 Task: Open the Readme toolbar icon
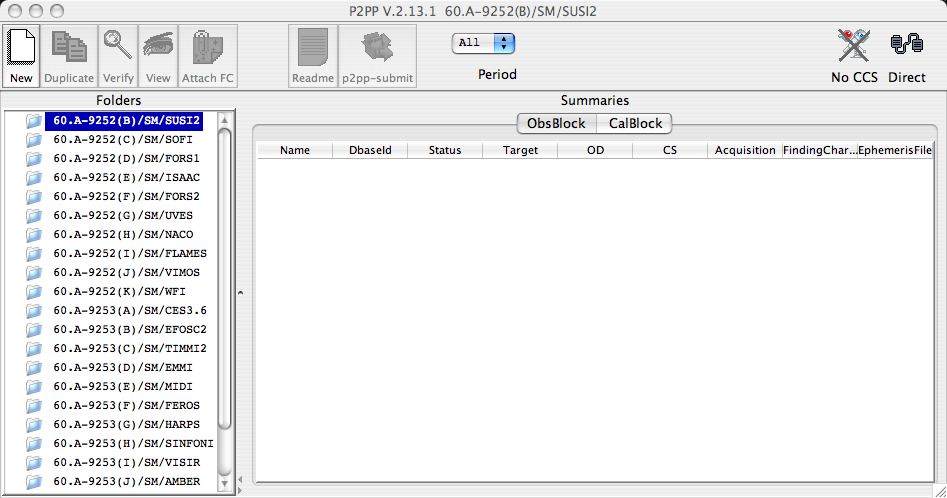coord(313,56)
